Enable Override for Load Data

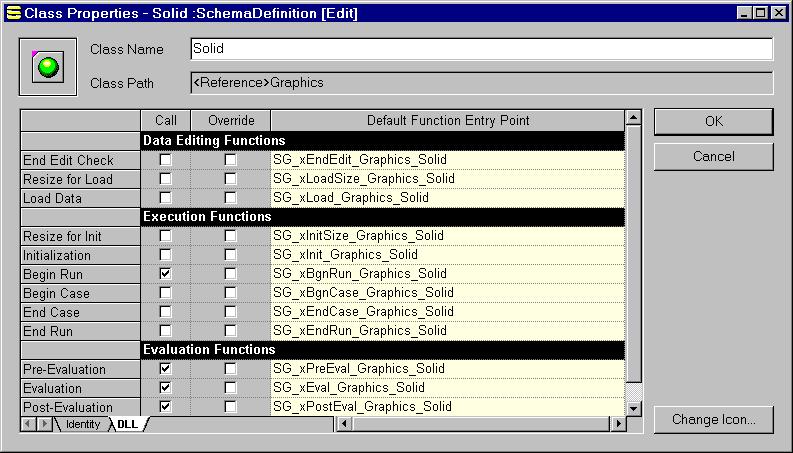tap(231, 198)
